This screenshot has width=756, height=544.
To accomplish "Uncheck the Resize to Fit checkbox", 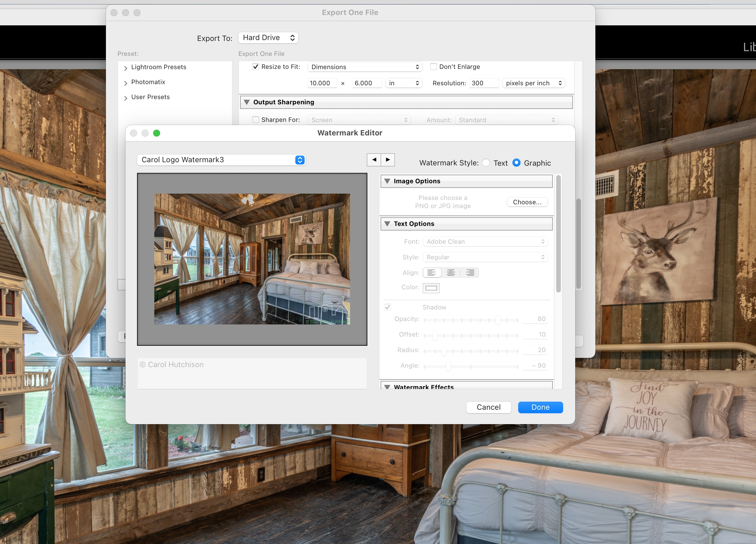I will 256,67.
